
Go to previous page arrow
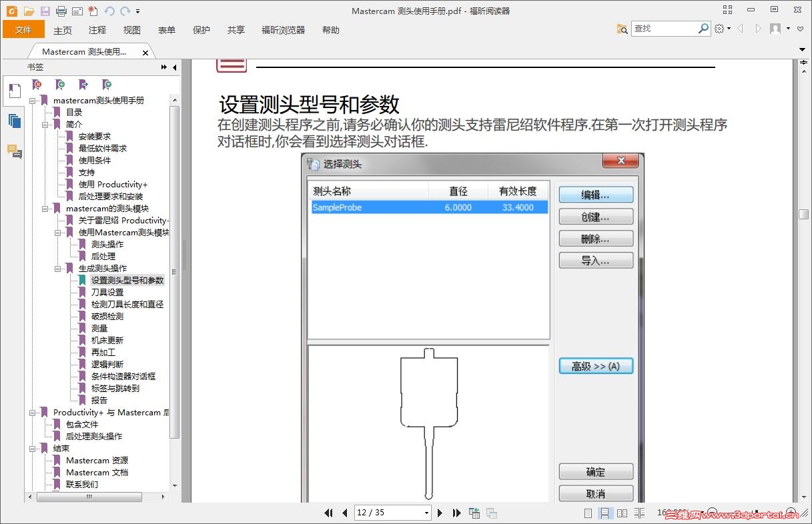point(345,513)
